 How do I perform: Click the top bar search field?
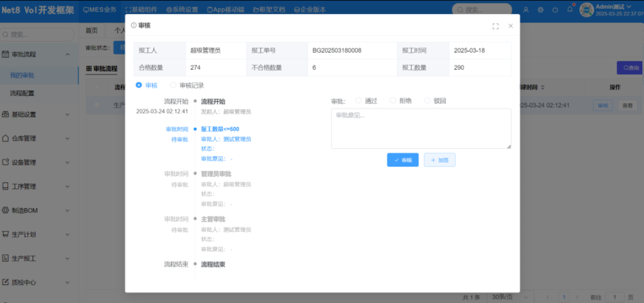(x=482, y=9)
